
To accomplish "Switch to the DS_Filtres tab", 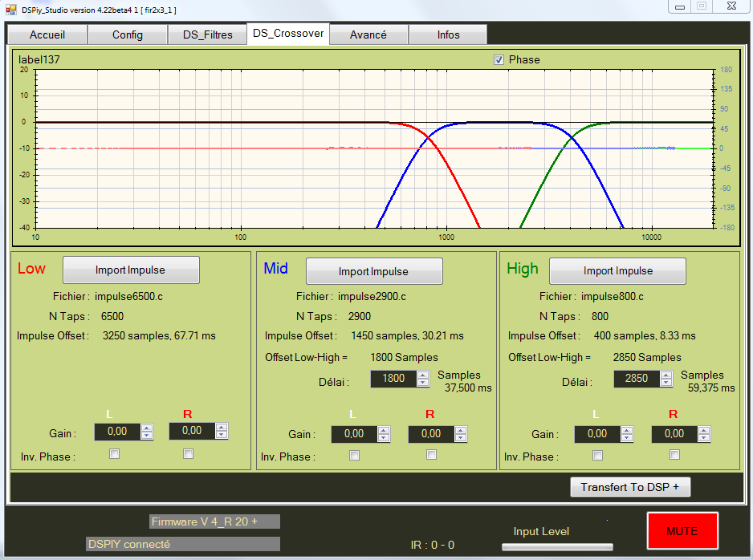I will point(207,34).
